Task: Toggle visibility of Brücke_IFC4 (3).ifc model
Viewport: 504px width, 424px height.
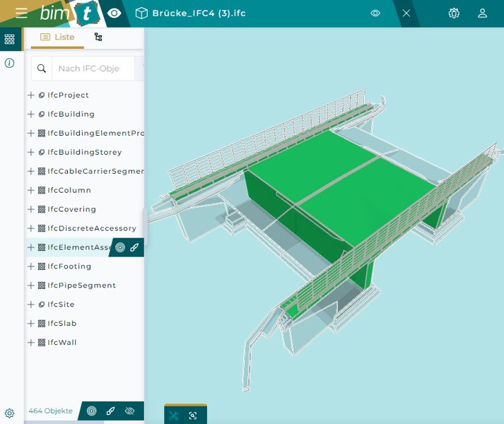Action: tap(375, 13)
